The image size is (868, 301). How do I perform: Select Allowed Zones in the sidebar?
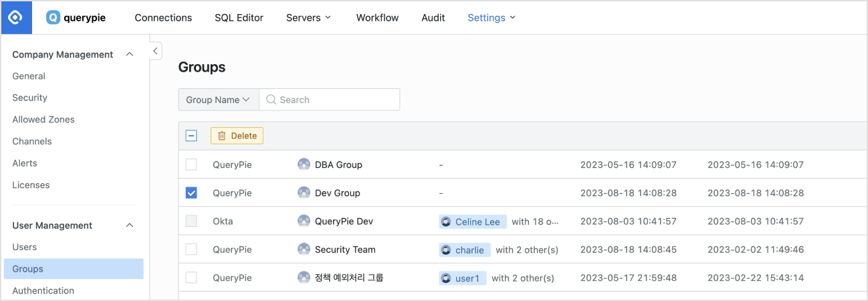click(43, 120)
